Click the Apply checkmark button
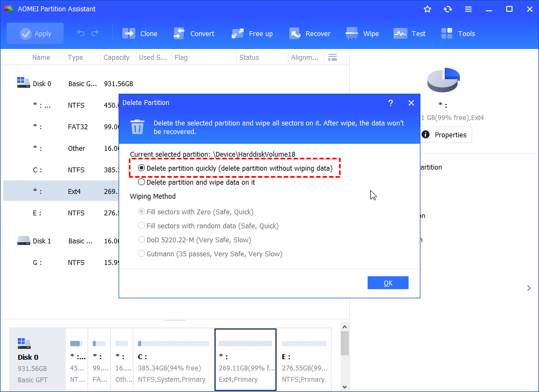The image size is (539, 392). pos(35,33)
